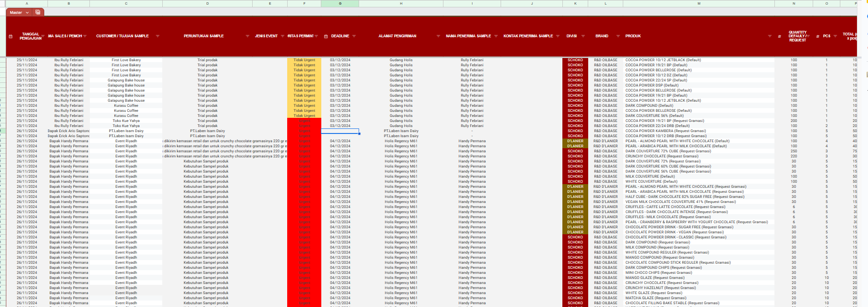
Task: Click the calendar icon in Deadline header
Action: (x=326, y=36)
